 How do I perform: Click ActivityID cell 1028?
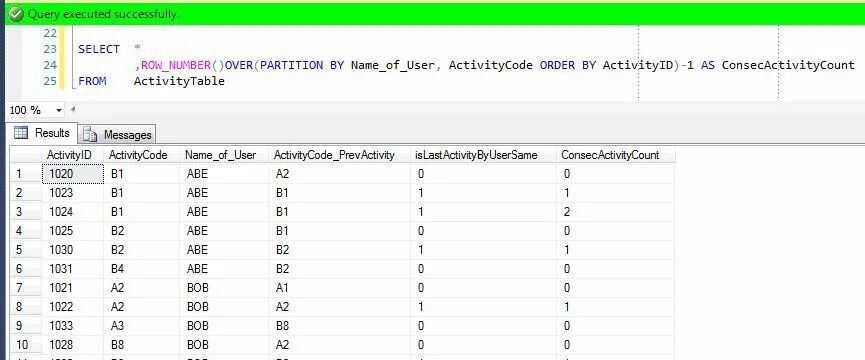click(x=73, y=345)
